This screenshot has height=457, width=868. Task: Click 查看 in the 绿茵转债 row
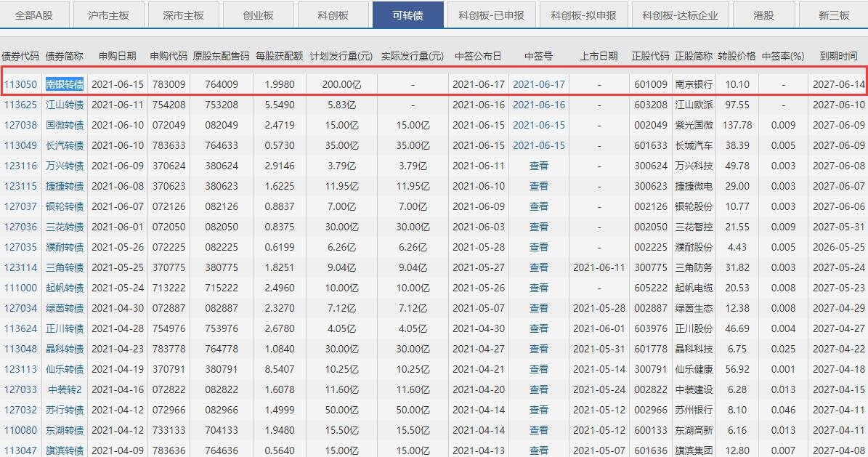539,308
